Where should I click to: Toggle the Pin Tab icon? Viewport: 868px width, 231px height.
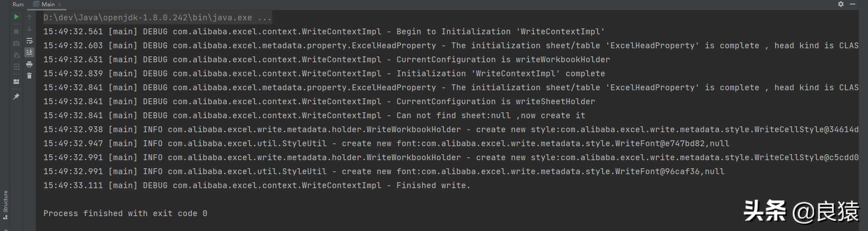pos(16,96)
